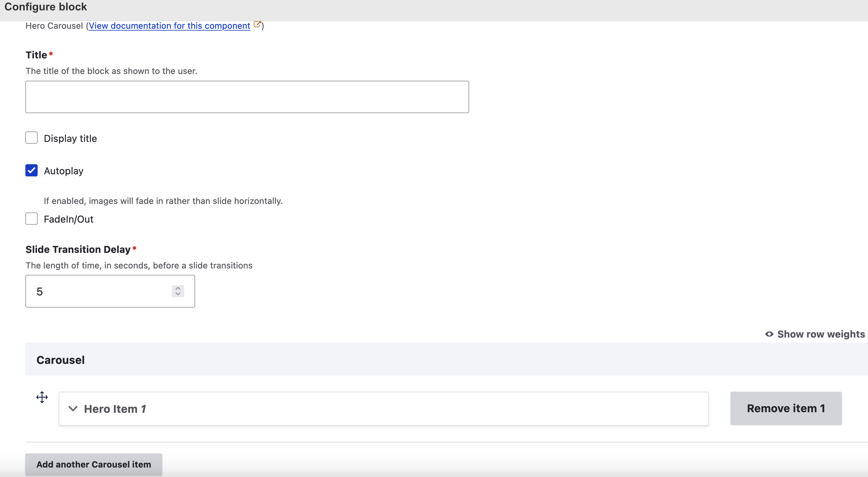This screenshot has width=868, height=477.
Task: Click the Hero Item 1 summary title
Action: pos(115,409)
